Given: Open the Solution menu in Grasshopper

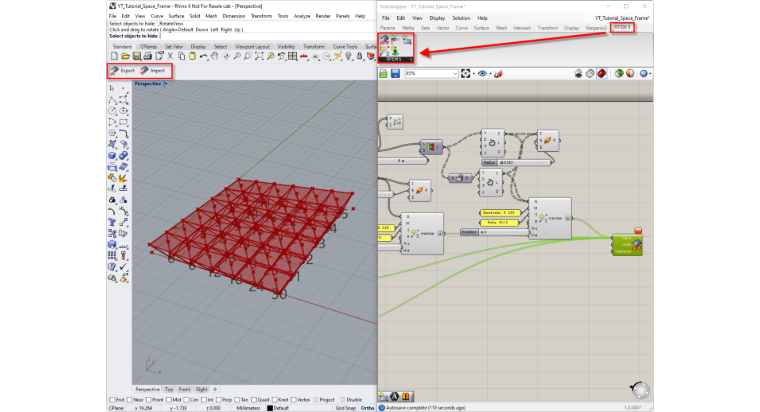Looking at the screenshot, I should point(461,18).
